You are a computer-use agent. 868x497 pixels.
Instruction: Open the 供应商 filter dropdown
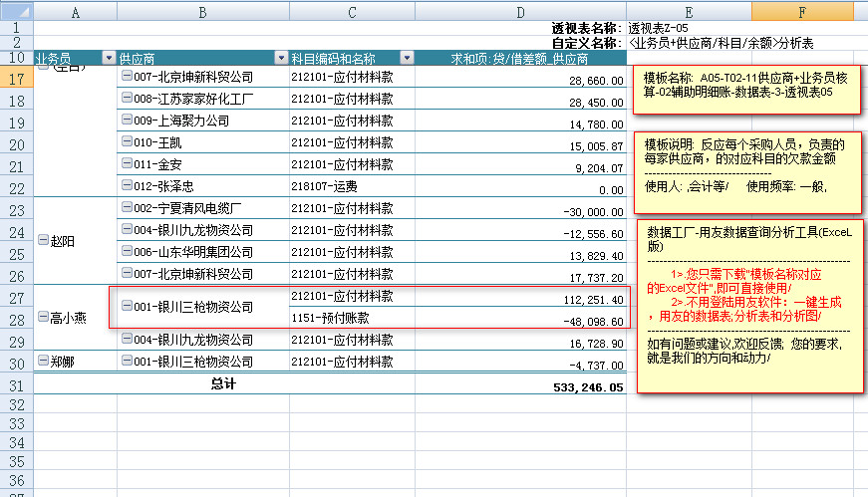click(x=281, y=59)
